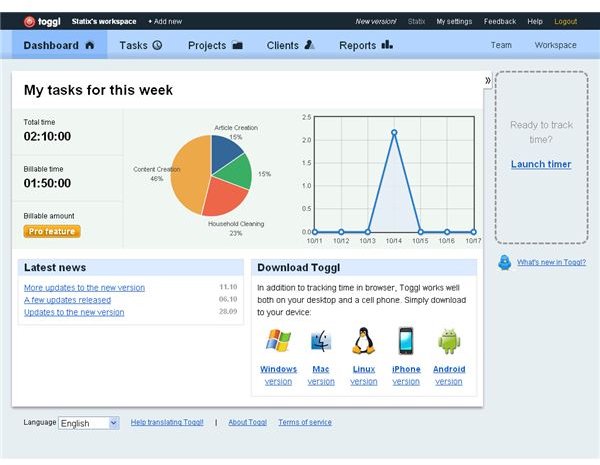This screenshot has height=465, width=600.
Task: Click Logout
Action: tap(566, 22)
